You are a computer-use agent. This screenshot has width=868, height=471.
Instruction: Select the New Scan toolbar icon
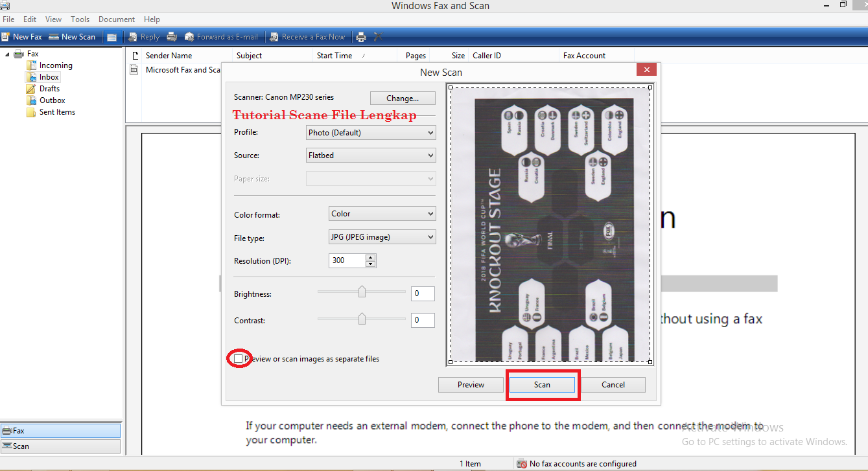[x=71, y=36]
